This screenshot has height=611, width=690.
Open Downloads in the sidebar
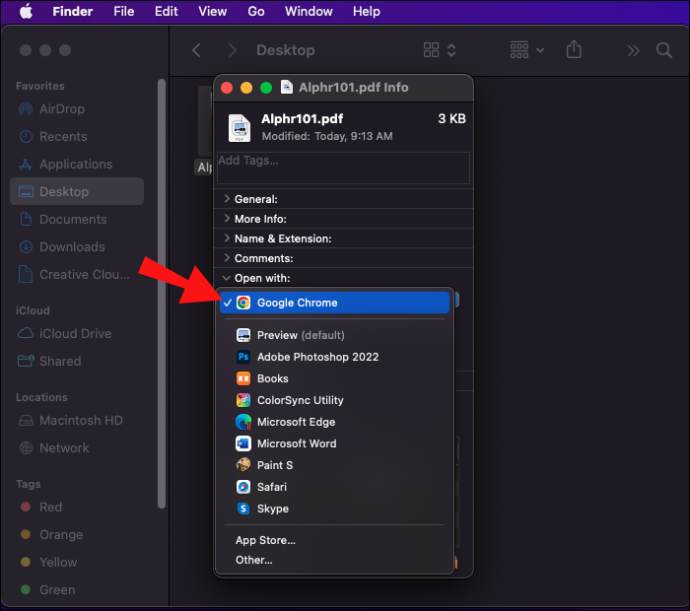click(x=77, y=247)
